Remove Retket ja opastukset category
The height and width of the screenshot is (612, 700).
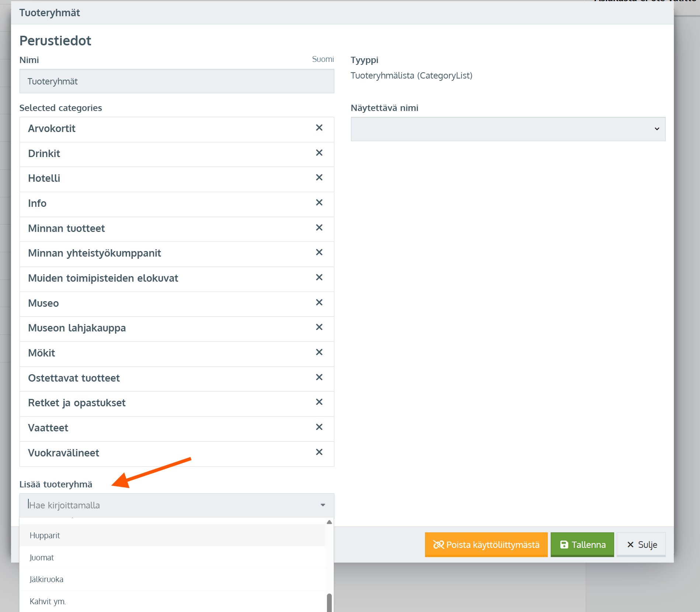(x=319, y=402)
